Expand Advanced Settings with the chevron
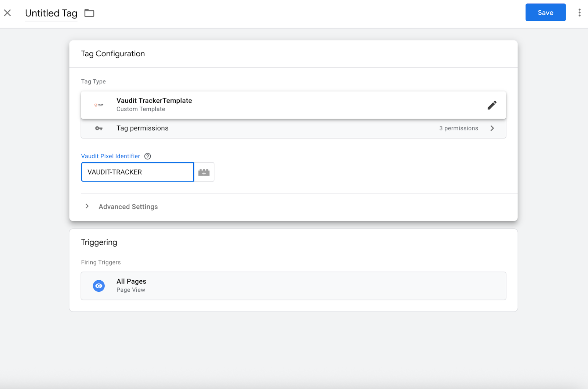 pyautogui.click(x=87, y=206)
